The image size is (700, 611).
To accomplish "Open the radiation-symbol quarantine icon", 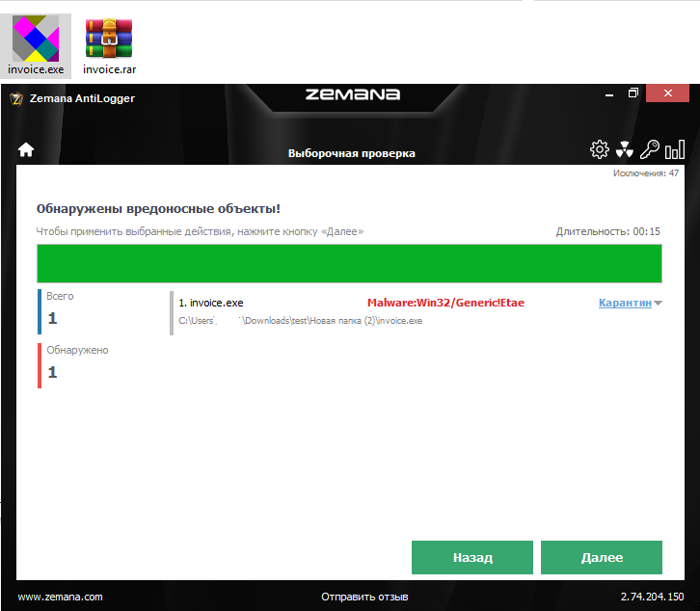I will (x=624, y=149).
